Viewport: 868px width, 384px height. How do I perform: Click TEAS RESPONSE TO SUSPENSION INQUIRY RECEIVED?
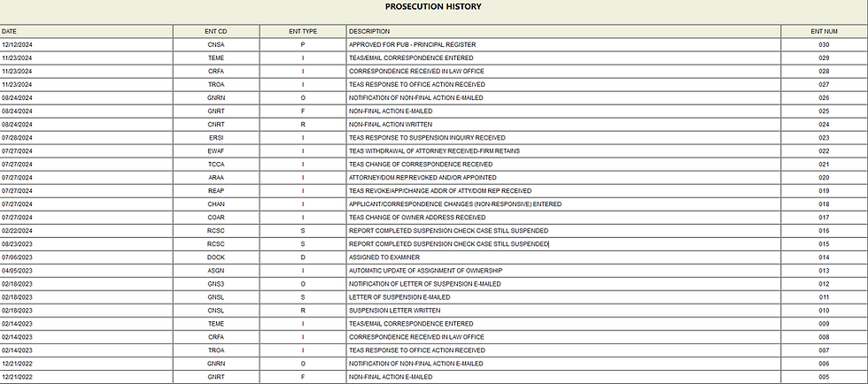click(427, 138)
